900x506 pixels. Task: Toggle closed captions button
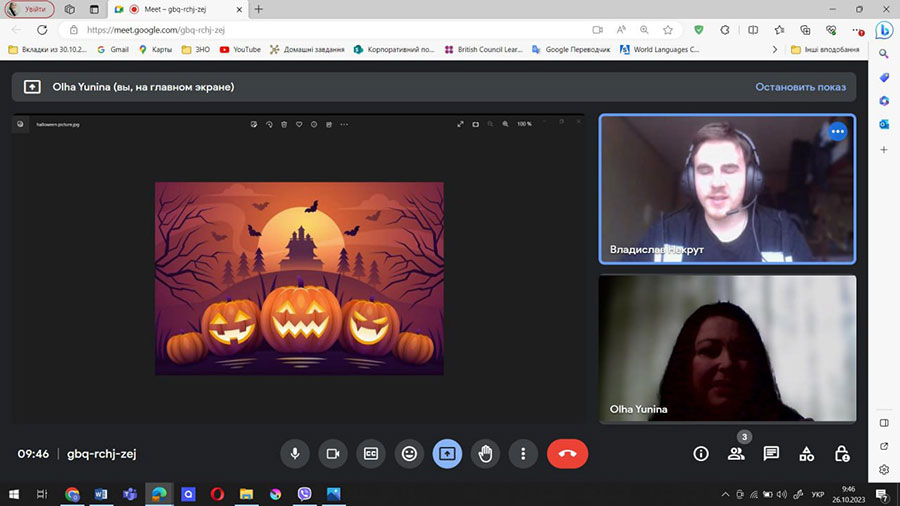(371, 454)
